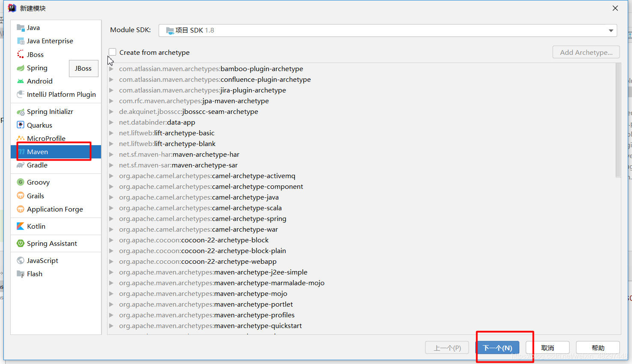
Task: Select maven-archetype-sar row
Action: pos(361,165)
